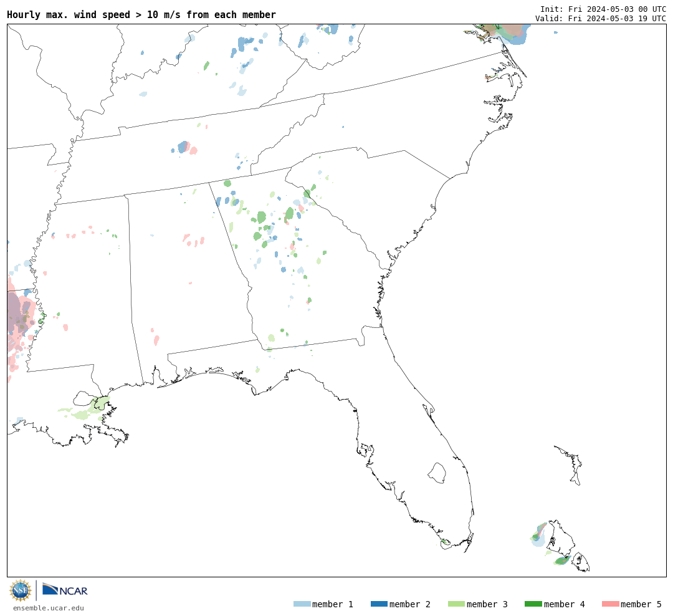This screenshot has height=616, width=673.
Task: Select the 'member 5' legend label
Action: click(x=641, y=604)
